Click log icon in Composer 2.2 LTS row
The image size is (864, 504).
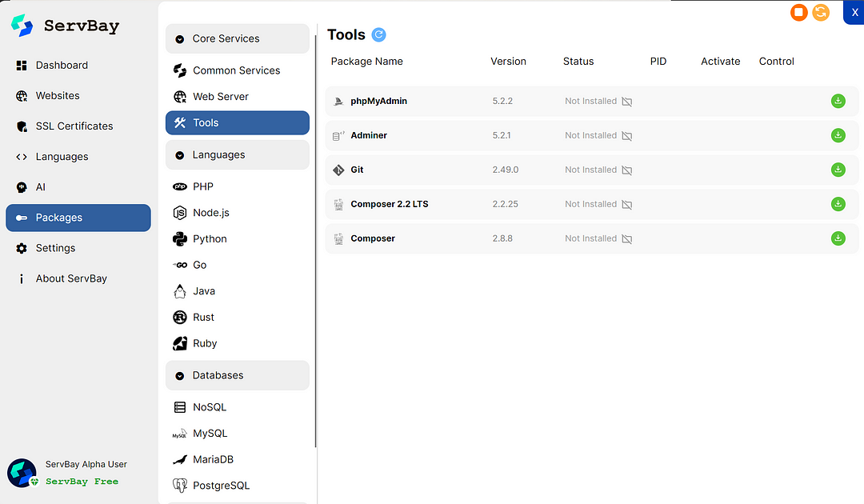[627, 204]
